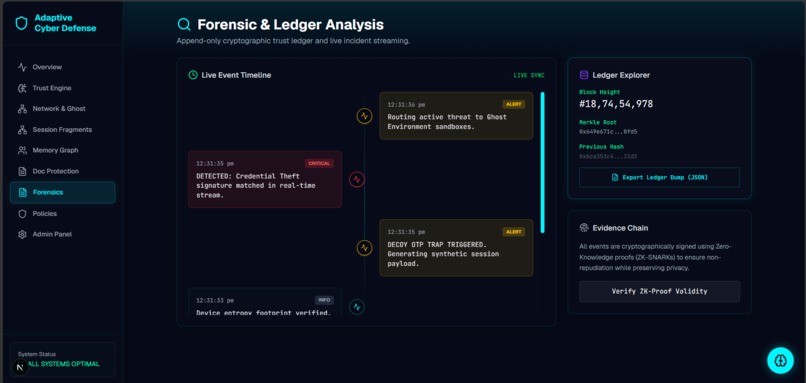Click the Session Fragments node icon
The height and width of the screenshot is (383, 806).
(x=22, y=130)
